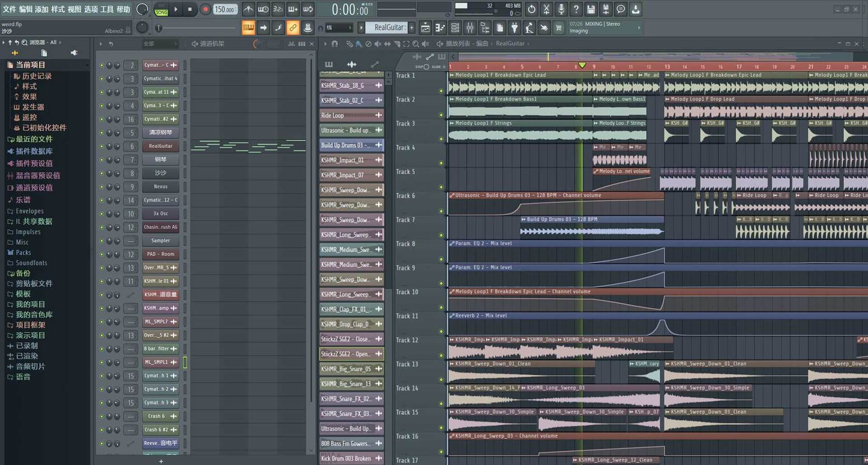Add new pattern plus button
This screenshot has height=465, width=868.
412,27
